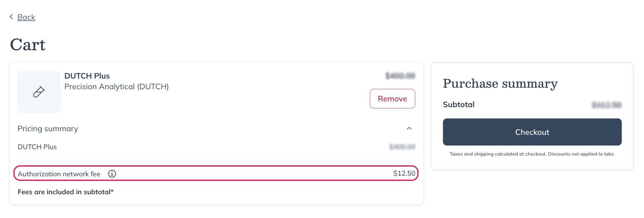644x218 pixels.
Task: Click the chevron above the DUTCH Plus price list
Action: tap(408, 128)
